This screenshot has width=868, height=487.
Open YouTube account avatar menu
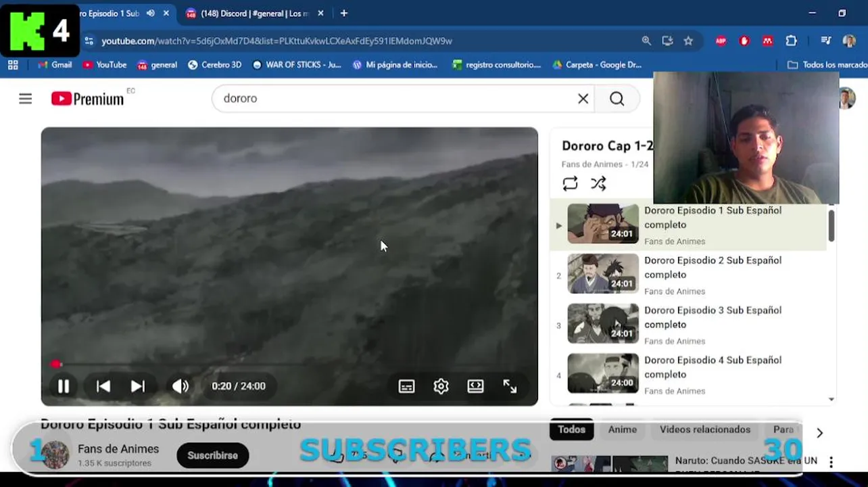point(847,99)
